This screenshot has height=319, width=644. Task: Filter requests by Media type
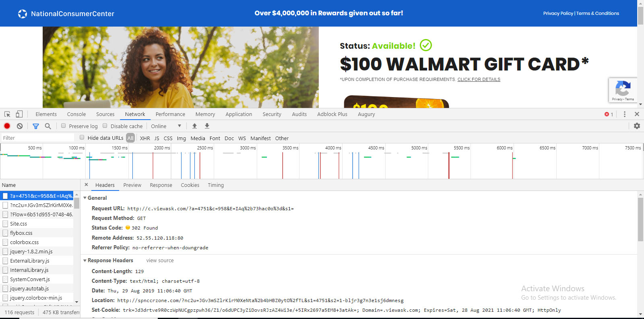pyautogui.click(x=198, y=138)
